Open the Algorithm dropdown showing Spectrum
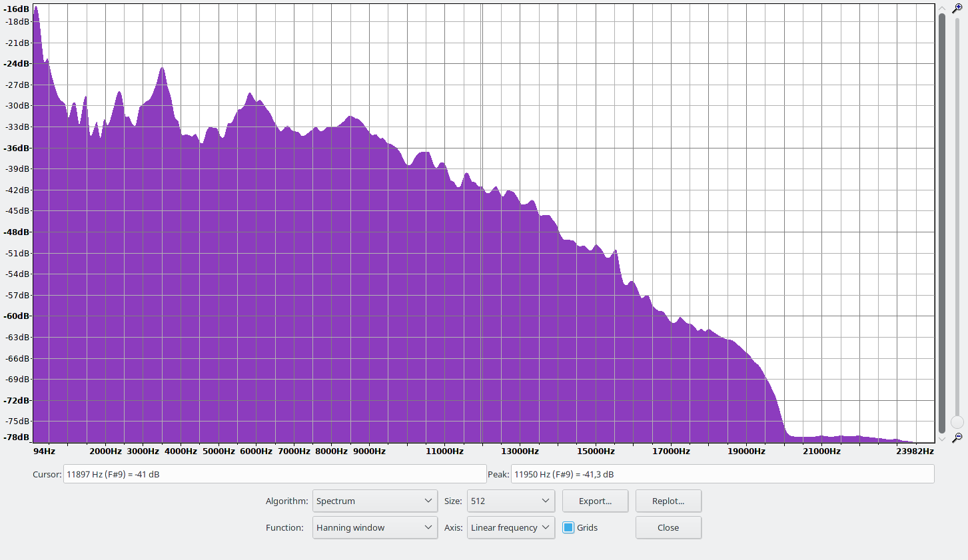 [x=375, y=501]
